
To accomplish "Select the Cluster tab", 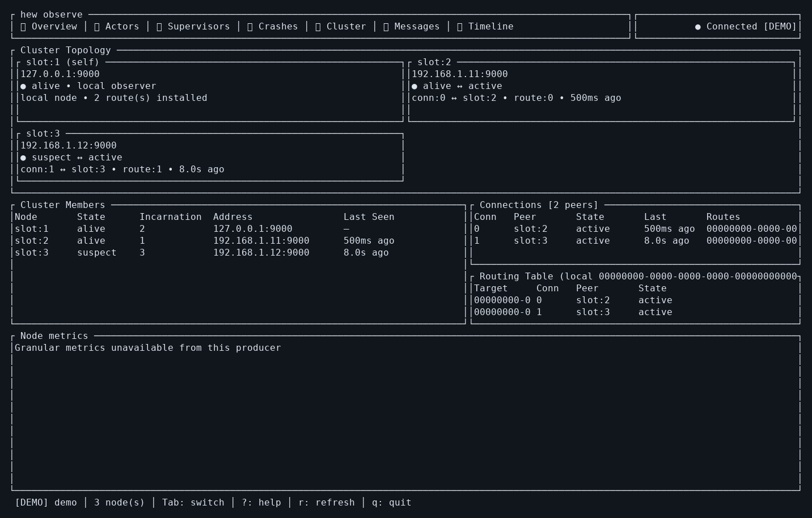I will pyautogui.click(x=341, y=27).
